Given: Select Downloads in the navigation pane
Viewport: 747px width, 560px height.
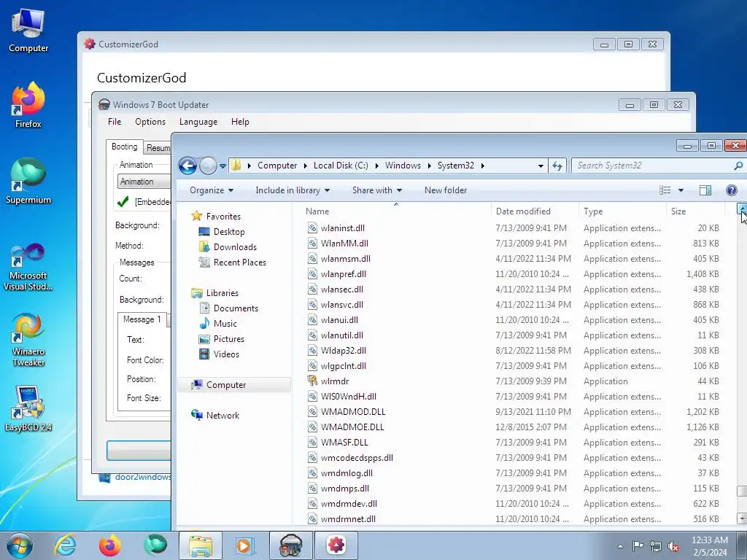Looking at the screenshot, I should coord(228,246).
